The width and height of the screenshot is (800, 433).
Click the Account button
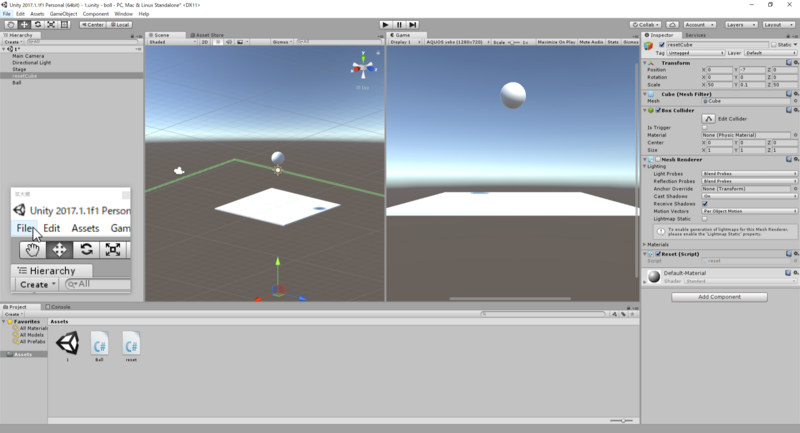point(699,24)
